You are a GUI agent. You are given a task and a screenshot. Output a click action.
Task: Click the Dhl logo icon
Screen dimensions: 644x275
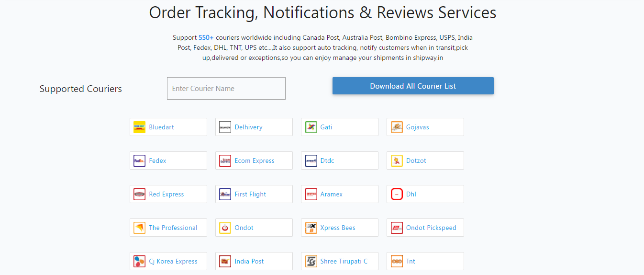397,194
